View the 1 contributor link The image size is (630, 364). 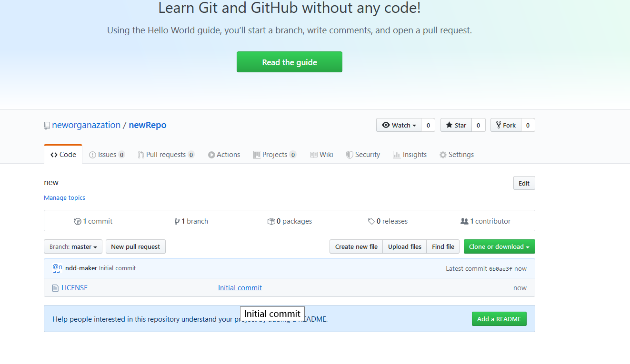point(486,221)
